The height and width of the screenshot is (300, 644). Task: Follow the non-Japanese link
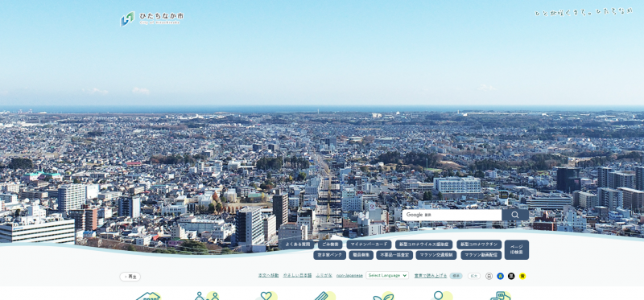(x=349, y=275)
